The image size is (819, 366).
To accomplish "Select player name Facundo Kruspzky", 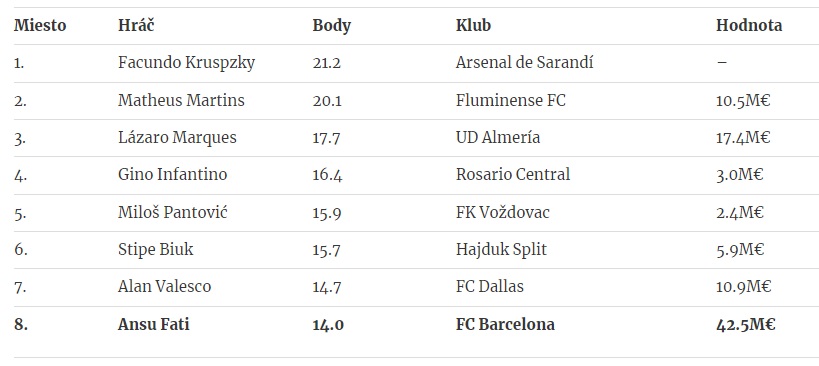I will [x=186, y=63].
